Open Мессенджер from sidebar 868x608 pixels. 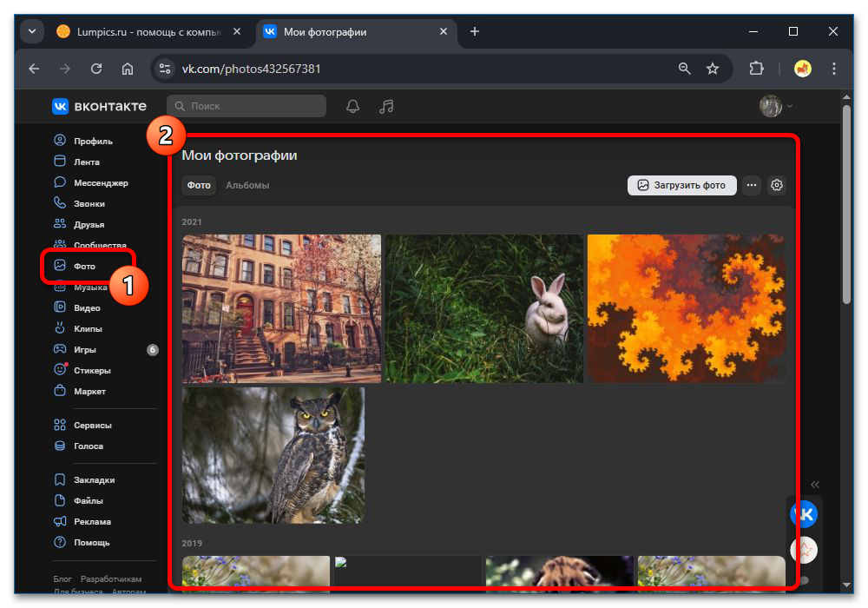91,182
